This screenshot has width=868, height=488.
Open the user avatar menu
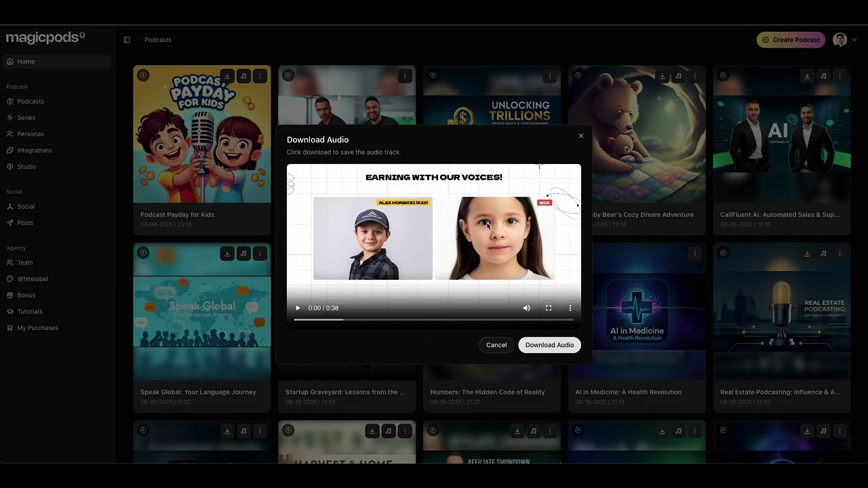click(x=845, y=40)
